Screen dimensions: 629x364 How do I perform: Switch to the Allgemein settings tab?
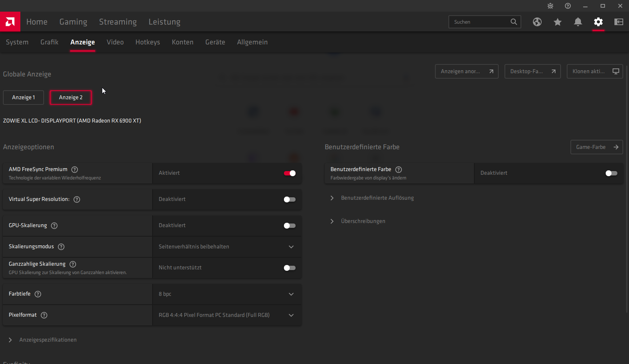[x=252, y=42]
